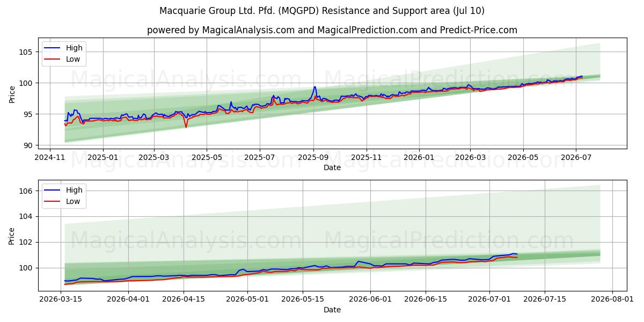This screenshot has height=322, width=644.
Task: Click upper chart x-axis label '2026-07'
Action: point(576,158)
